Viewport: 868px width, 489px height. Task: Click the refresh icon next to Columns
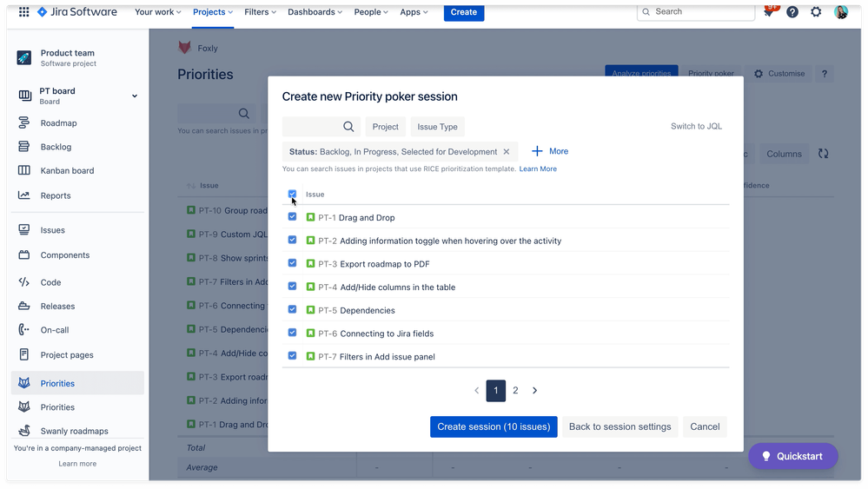823,154
